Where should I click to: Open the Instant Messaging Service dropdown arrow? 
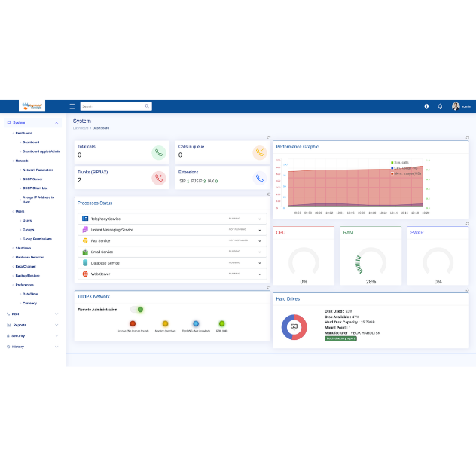pyautogui.click(x=260, y=230)
